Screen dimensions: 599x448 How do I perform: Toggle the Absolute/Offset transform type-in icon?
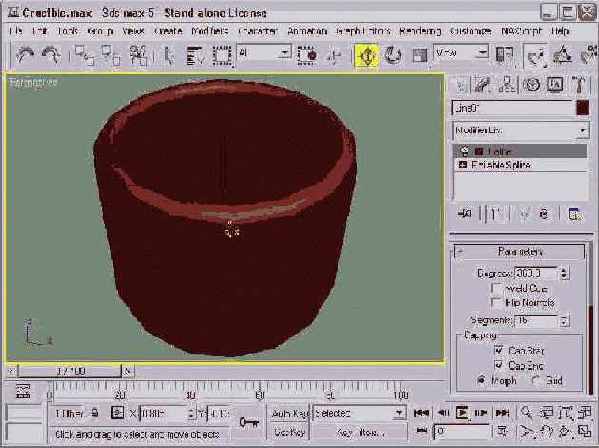pyautogui.click(x=117, y=413)
